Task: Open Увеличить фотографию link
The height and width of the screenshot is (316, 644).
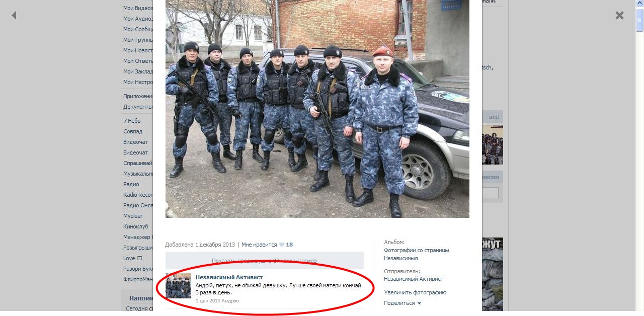Action: pyautogui.click(x=415, y=292)
